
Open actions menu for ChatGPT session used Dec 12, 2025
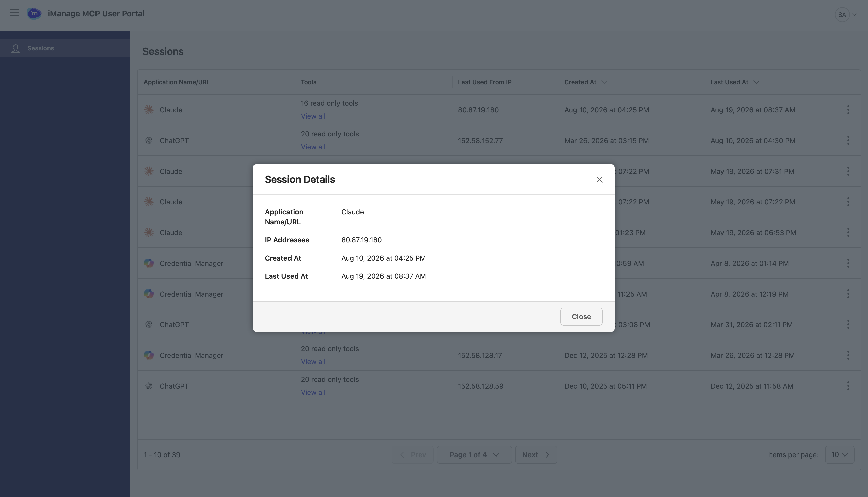pos(848,386)
